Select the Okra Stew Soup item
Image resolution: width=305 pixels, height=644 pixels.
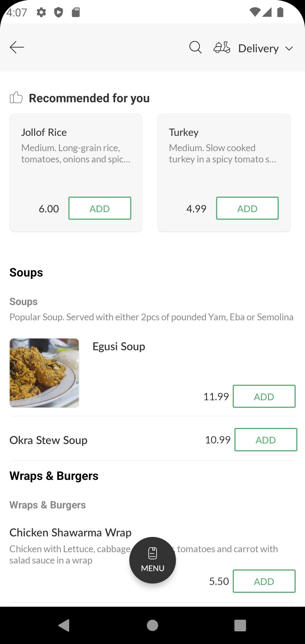click(x=48, y=440)
